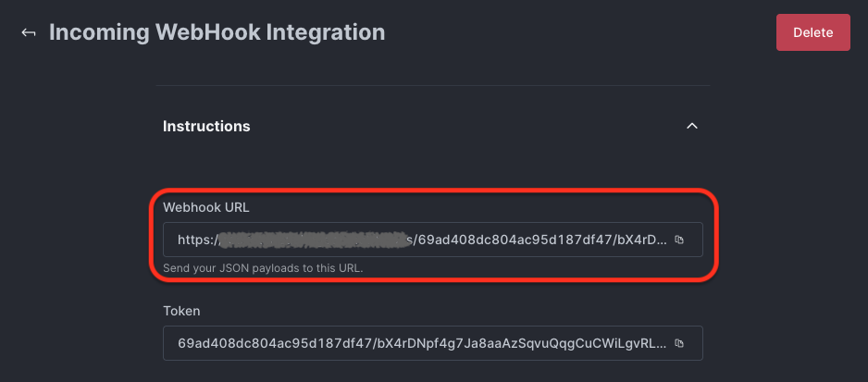Image resolution: width=868 pixels, height=382 pixels.
Task: Click the Incoming WebHook Integration page title
Action: tap(217, 32)
